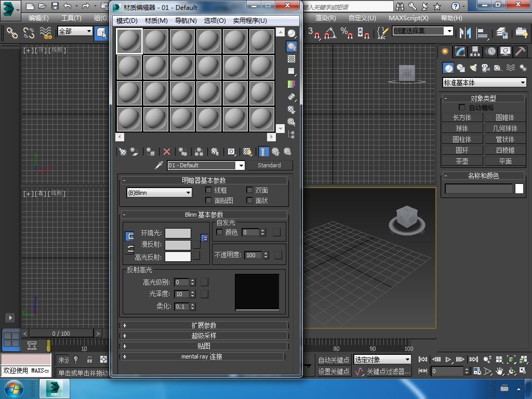The height and width of the screenshot is (399, 532).
Task: Tick the 自发光 颜色 checkbox
Action: pos(219,232)
